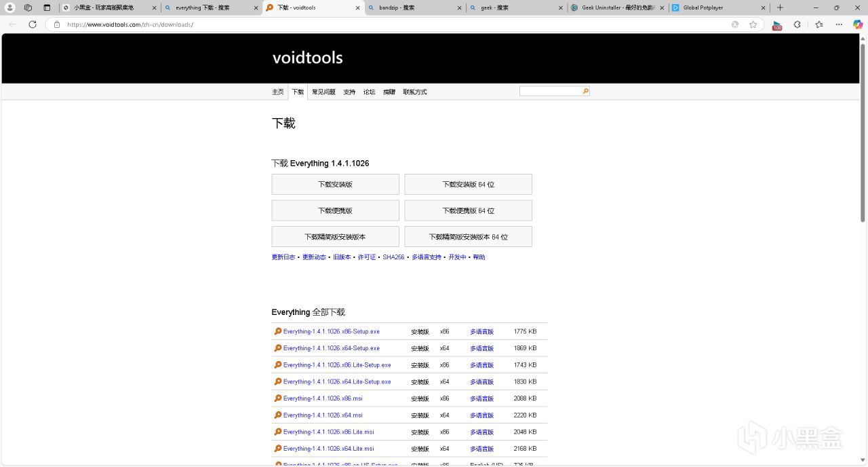Click the 1869 KB size cell
Viewport: 868px width, 467px height.
(525, 348)
